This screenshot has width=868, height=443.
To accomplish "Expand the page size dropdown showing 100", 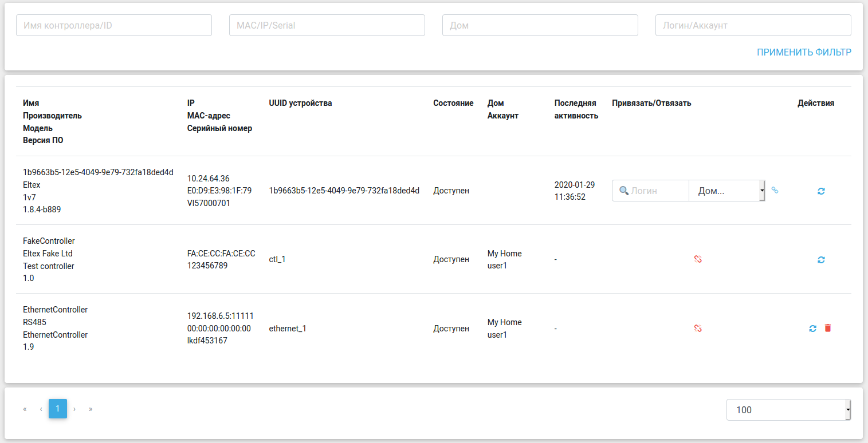I will 788,410.
